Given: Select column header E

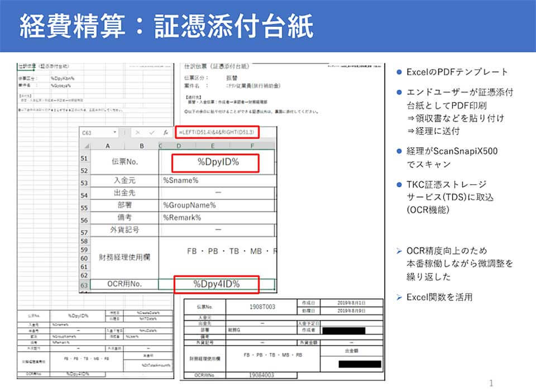Looking at the screenshot, I should point(213,146).
